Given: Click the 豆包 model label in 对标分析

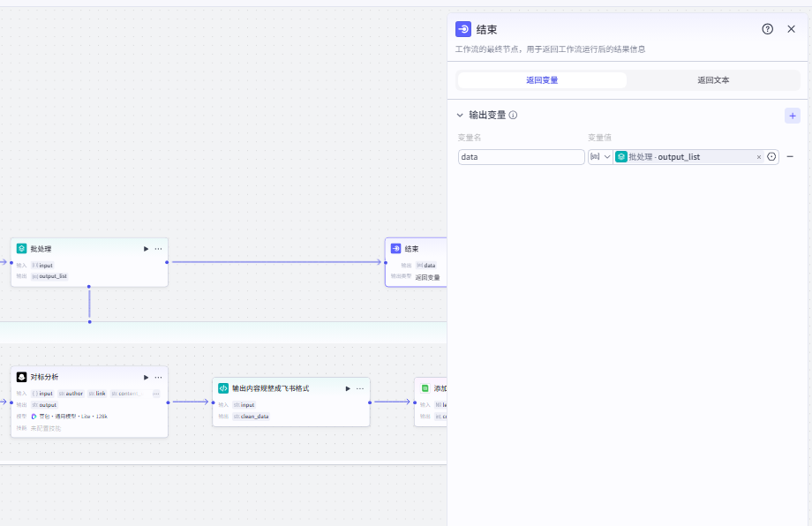Looking at the screenshot, I should tap(70, 417).
